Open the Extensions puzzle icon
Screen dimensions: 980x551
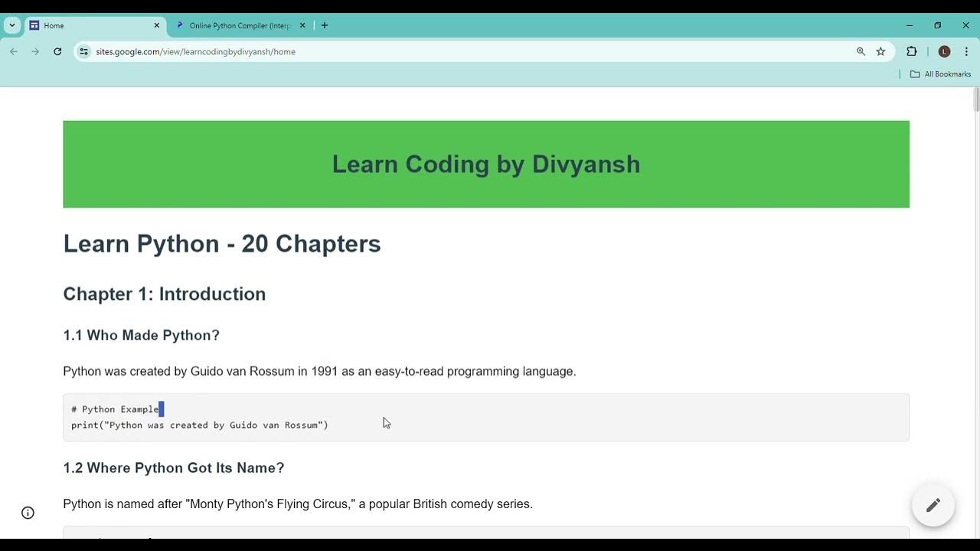[x=911, y=51]
